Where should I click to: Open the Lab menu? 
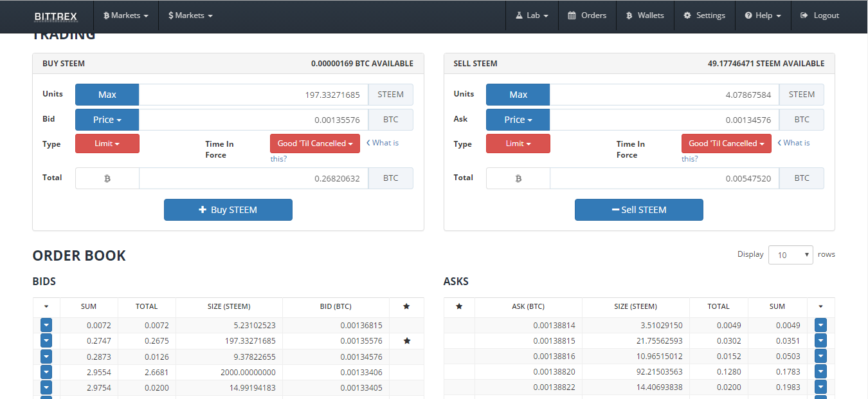[x=532, y=15]
